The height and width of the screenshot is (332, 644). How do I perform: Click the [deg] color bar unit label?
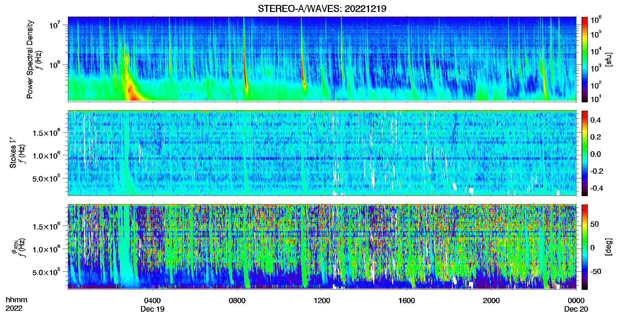(609, 247)
